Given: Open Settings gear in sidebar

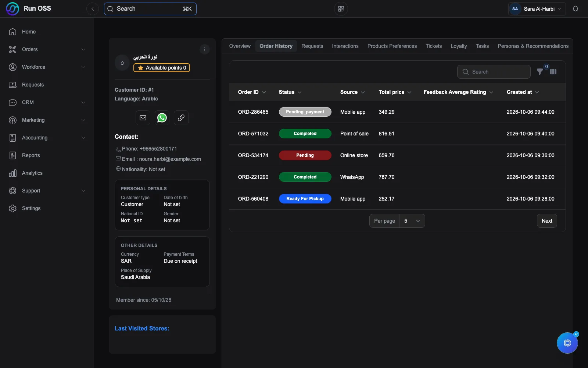Looking at the screenshot, I should click(12, 208).
